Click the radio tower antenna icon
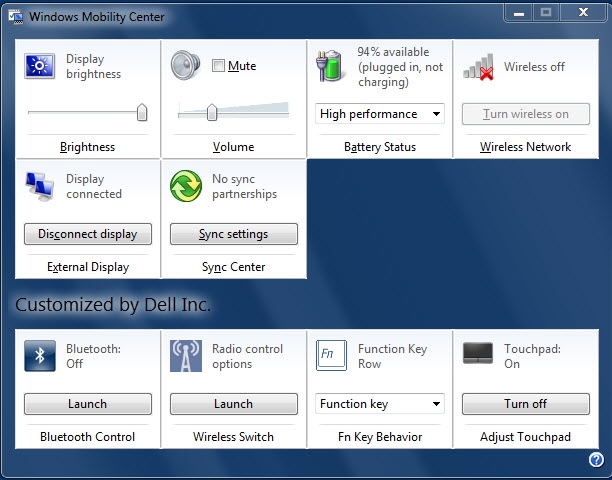The image size is (612, 480). (x=186, y=356)
